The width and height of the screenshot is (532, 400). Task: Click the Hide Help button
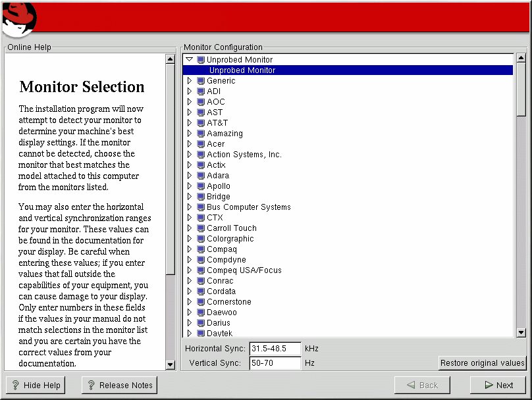[x=36, y=385]
